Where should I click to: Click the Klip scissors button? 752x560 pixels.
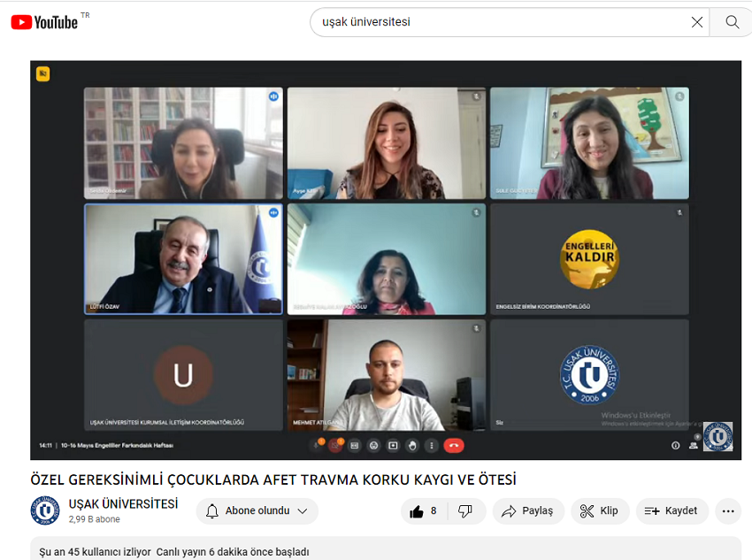tap(600, 511)
